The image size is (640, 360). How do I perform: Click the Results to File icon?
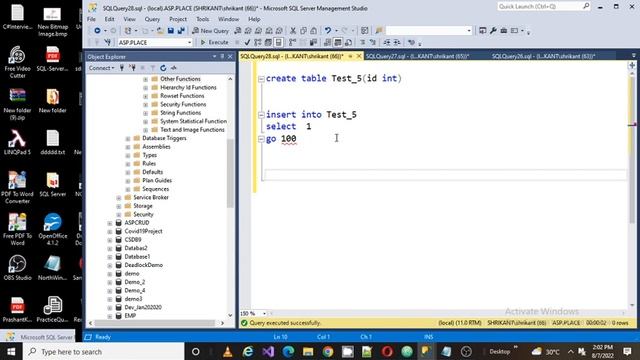coord(349,42)
